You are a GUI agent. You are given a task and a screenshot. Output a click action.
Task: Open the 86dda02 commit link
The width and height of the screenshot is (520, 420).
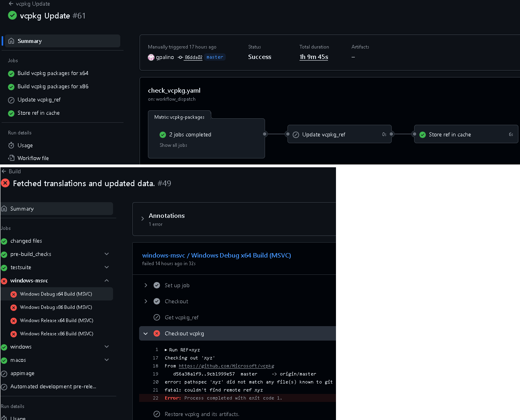193,57
